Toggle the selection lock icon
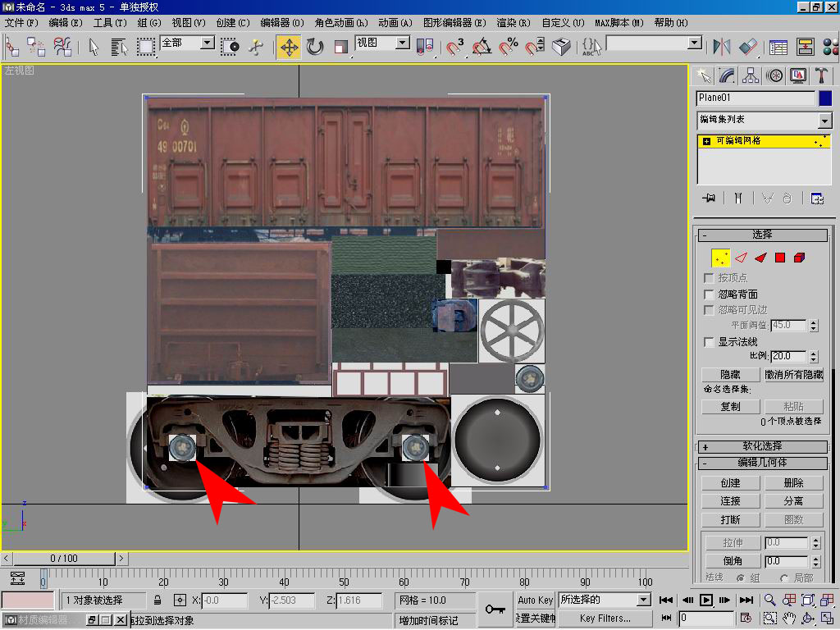840x630 pixels. tap(157, 600)
